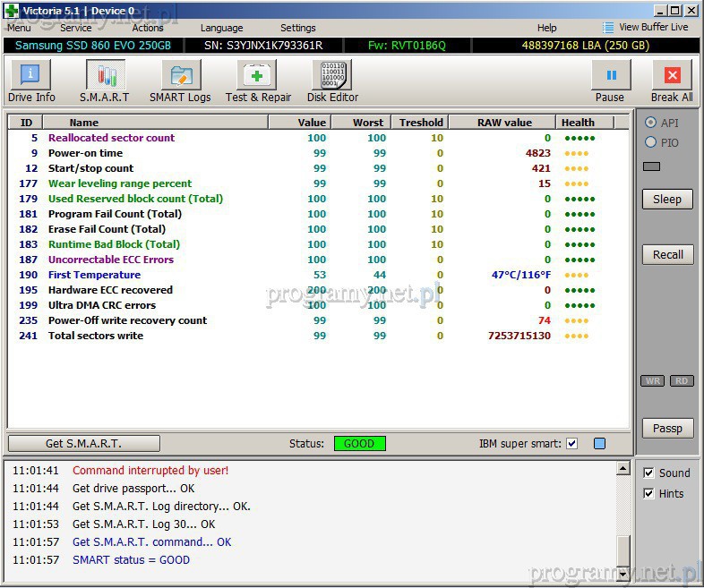Screen dimensions: 704x588
Task: Disable the Sound checkbox
Action: pos(649,473)
